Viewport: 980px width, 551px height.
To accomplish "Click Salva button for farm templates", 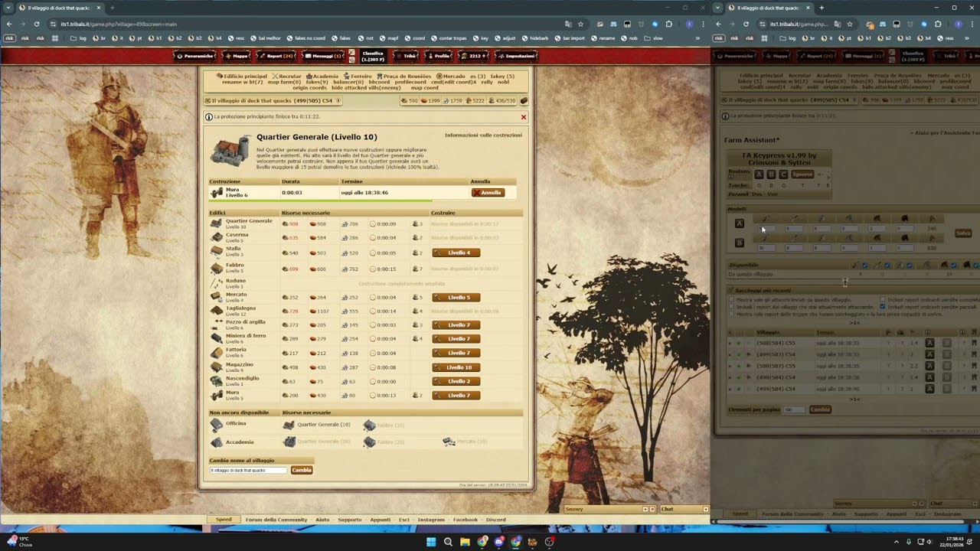I will 963,233.
